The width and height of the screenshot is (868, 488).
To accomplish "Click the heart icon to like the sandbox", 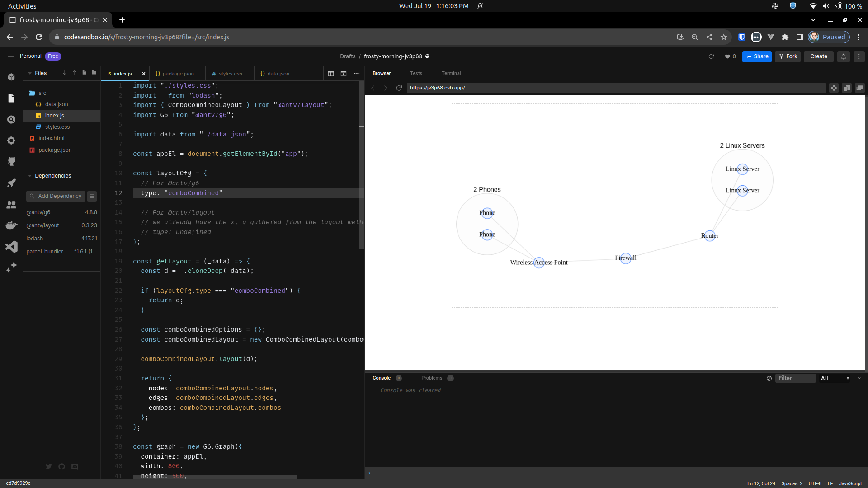I will click(x=728, y=56).
